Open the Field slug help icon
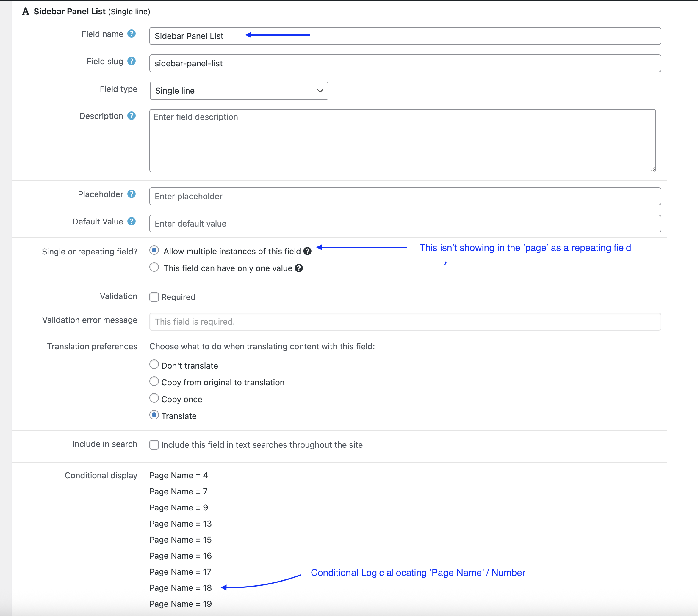 pos(132,61)
